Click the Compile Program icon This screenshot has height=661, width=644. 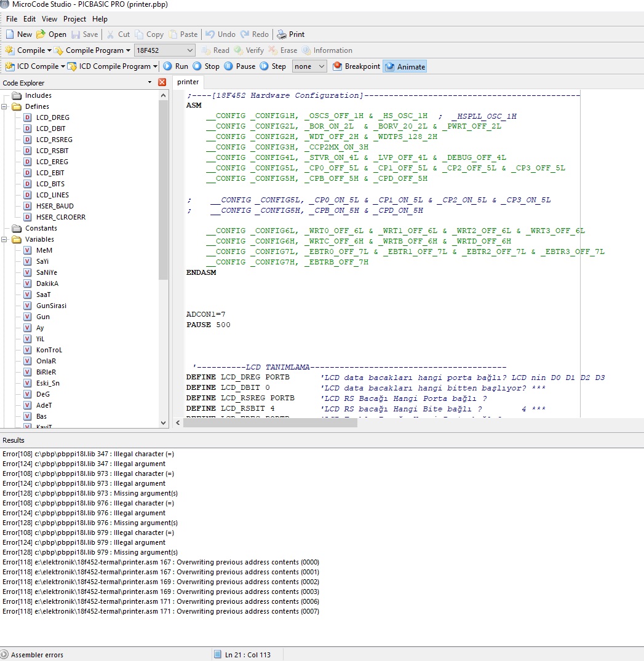(x=59, y=50)
